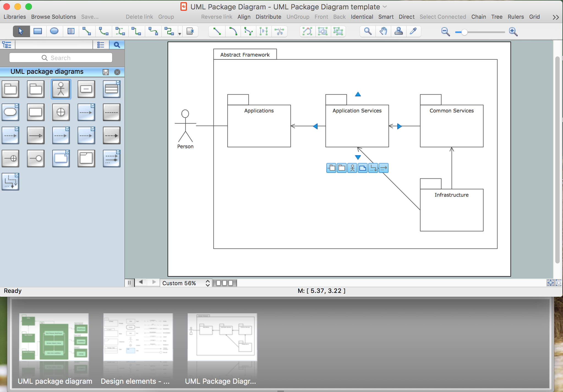
Task: Open the UML Package Diagr... template thumbnail
Action: [x=222, y=337]
